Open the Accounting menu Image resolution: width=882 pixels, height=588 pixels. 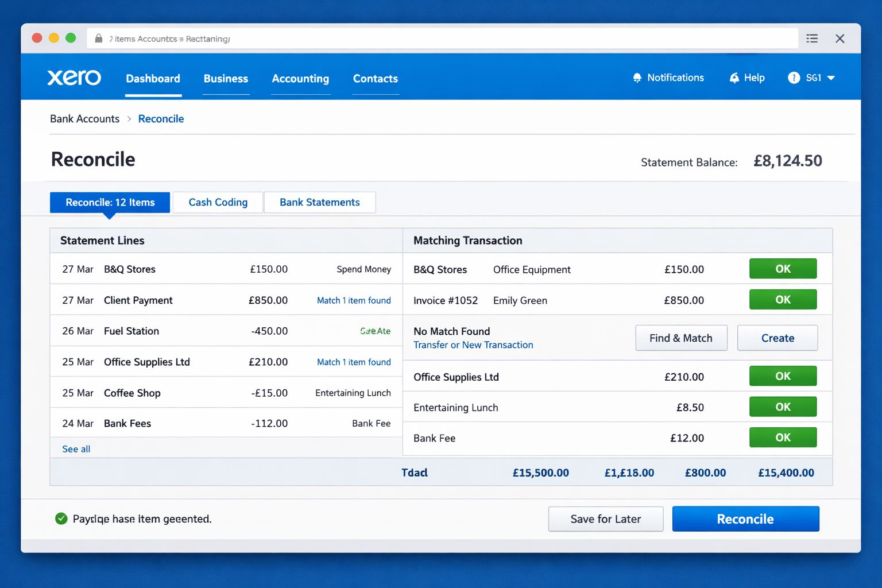(300, 79)
